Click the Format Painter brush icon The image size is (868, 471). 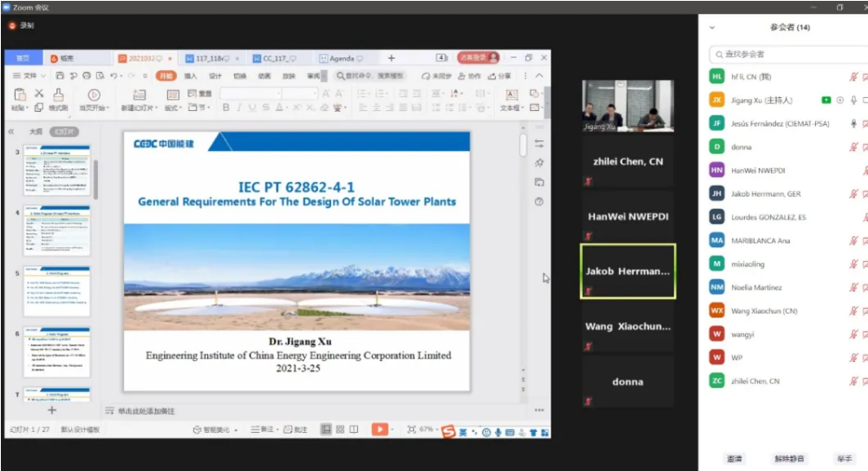tap(58, 95)
